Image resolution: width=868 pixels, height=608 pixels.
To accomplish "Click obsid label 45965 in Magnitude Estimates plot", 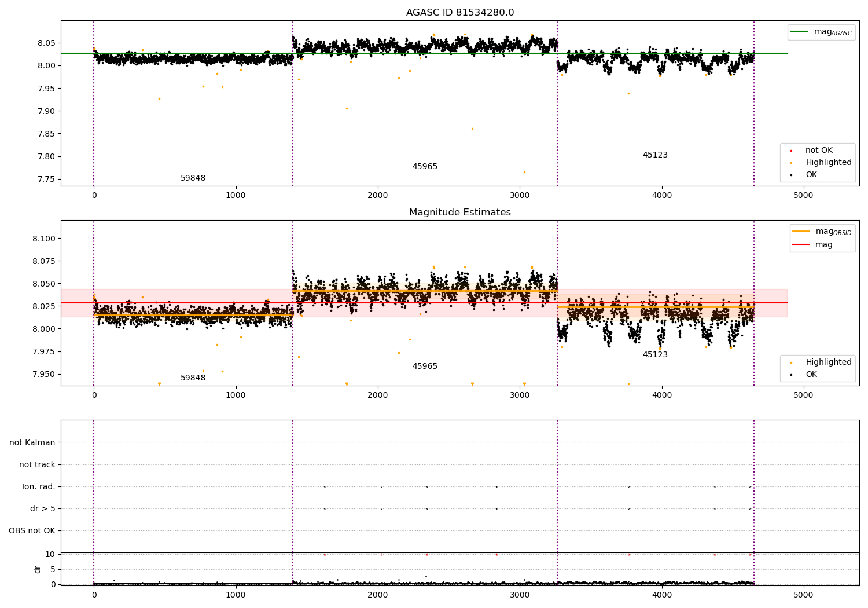I will tap(425, 367).
